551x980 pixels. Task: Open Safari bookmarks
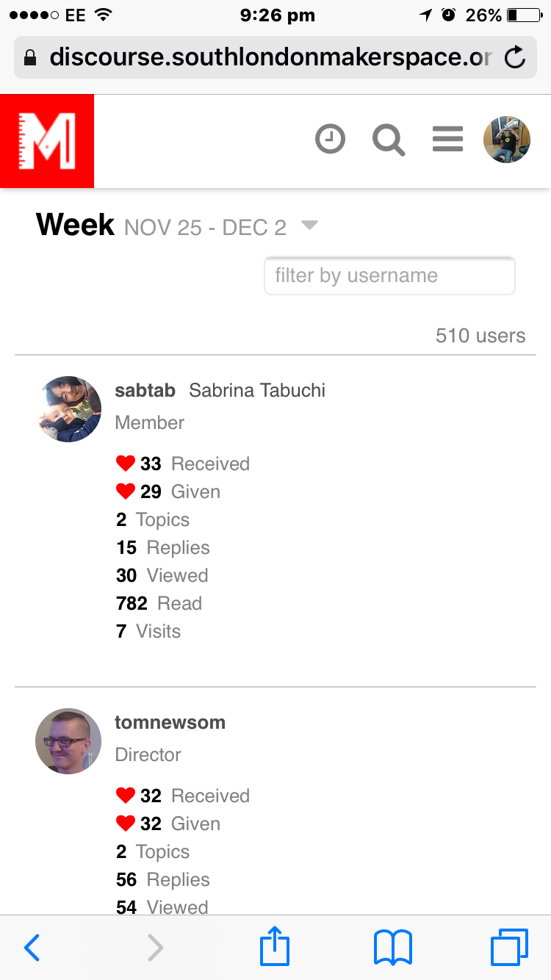click(x=393, y=948)
